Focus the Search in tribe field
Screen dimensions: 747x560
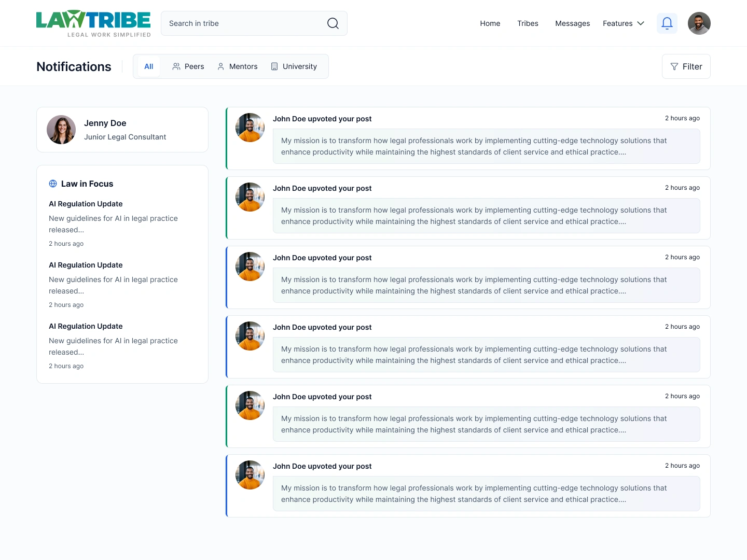click(x=254, y=23)
